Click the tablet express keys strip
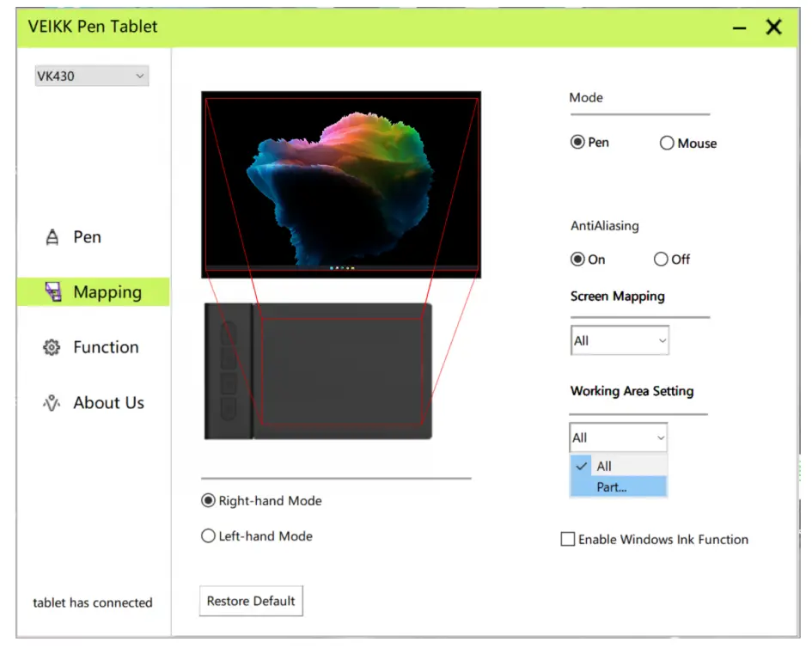The image size is (812, 648). [229, 371]
